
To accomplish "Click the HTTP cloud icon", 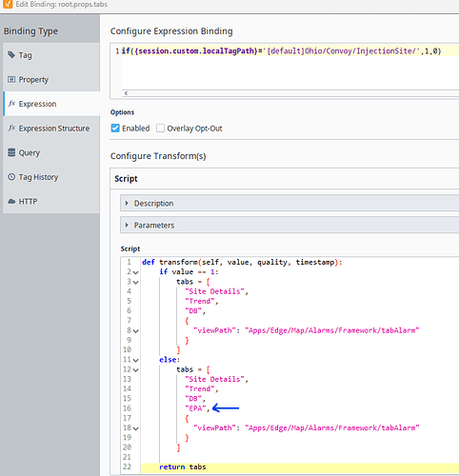I will [11, 201].
